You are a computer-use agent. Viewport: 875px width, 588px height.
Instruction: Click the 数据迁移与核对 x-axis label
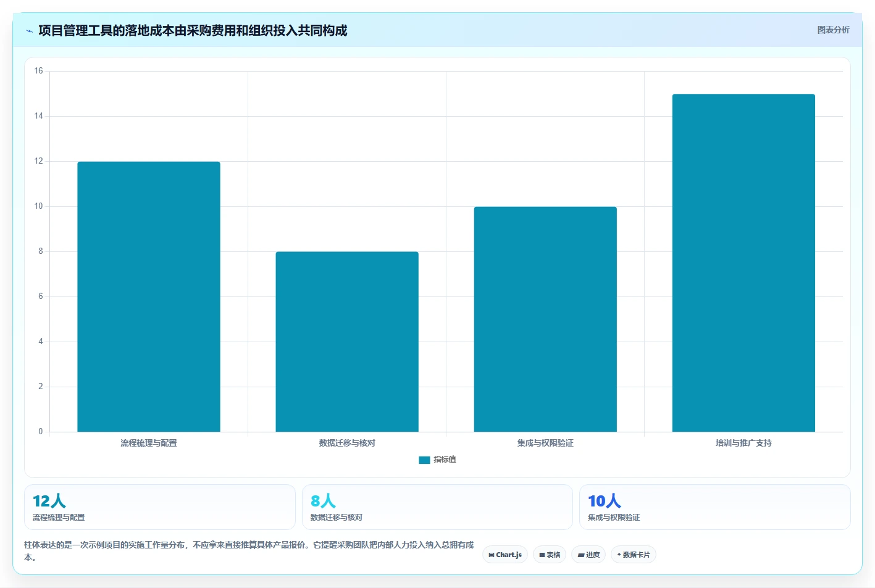(x=347, y=443)
